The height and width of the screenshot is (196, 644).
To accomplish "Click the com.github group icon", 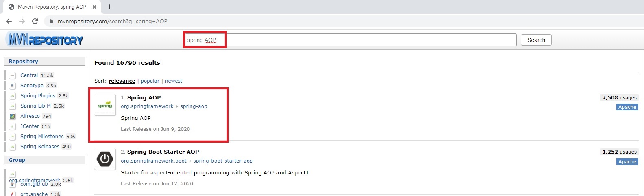I will pos(13,184).
